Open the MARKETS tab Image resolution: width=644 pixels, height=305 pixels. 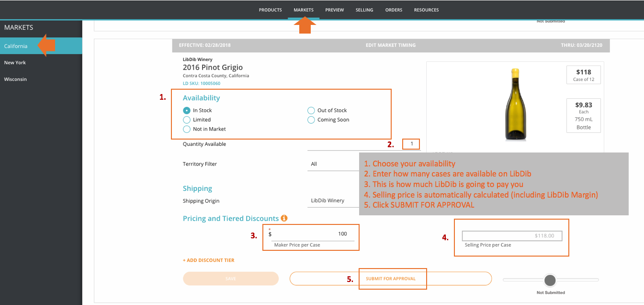[x=304, y=10]
